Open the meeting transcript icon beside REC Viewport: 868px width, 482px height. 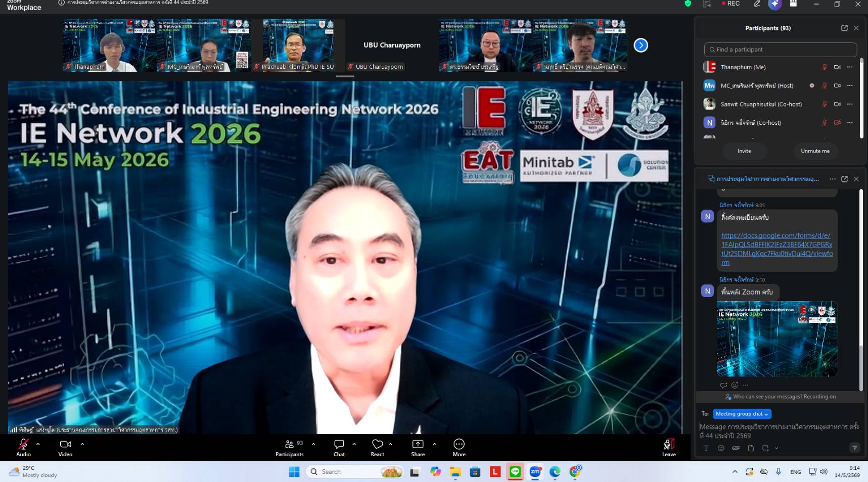[707, 4]
